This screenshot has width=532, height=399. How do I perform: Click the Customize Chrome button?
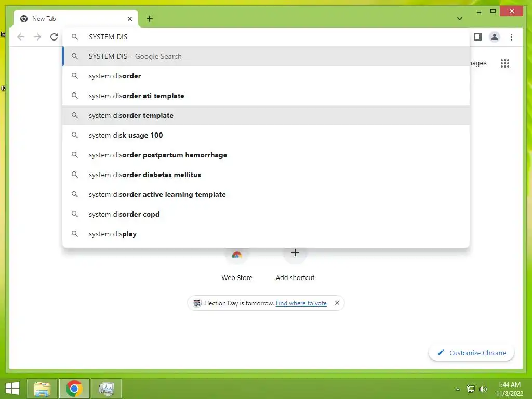(x=471, y=353)
